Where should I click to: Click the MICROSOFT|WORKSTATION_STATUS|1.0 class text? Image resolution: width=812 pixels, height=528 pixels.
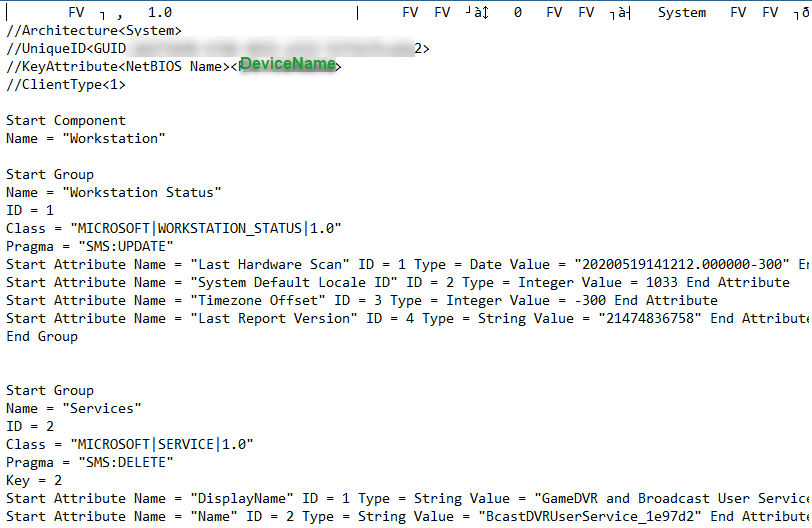pyautogui.click(x=206, y=229)
